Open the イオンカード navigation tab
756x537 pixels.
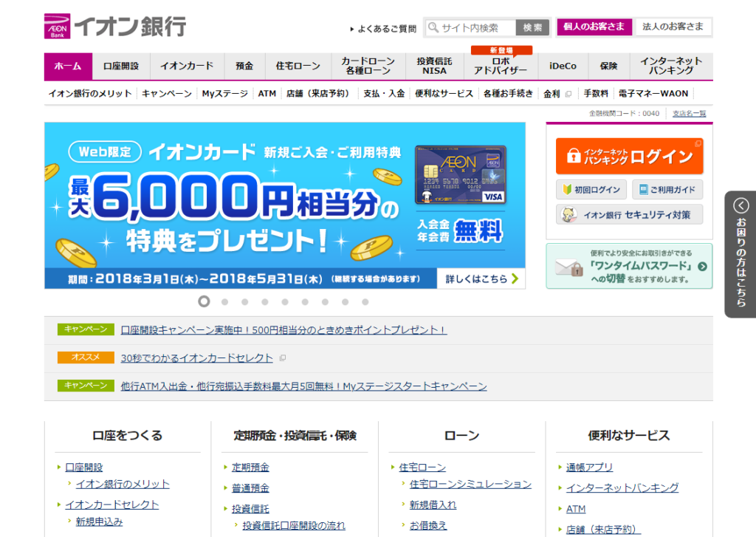click(187, 66)
